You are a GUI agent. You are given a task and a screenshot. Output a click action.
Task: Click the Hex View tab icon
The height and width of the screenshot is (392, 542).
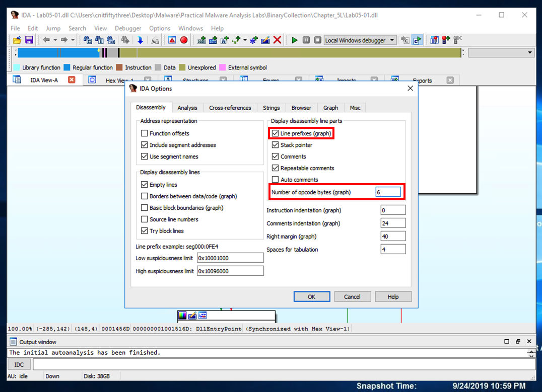click(x=92, y=80)
